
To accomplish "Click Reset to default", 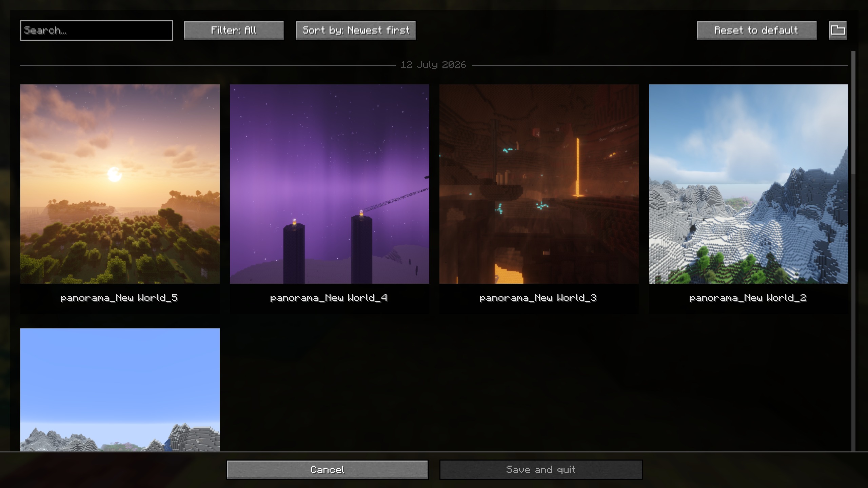I will click(756, 30).
